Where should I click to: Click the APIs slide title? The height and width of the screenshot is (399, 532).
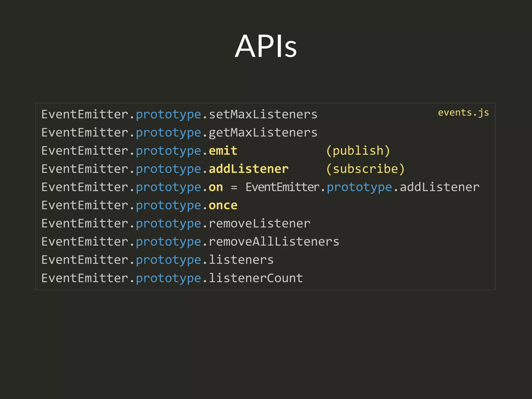pos(266,46)
